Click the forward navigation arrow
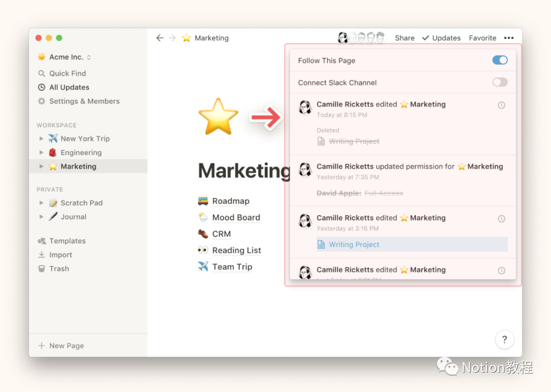Viewport: 551px width, 392px height. pos(172,38)
